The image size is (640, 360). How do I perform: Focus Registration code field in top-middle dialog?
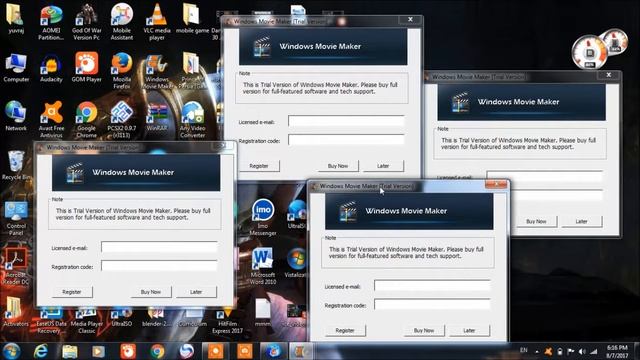click(x=346, y=140)
